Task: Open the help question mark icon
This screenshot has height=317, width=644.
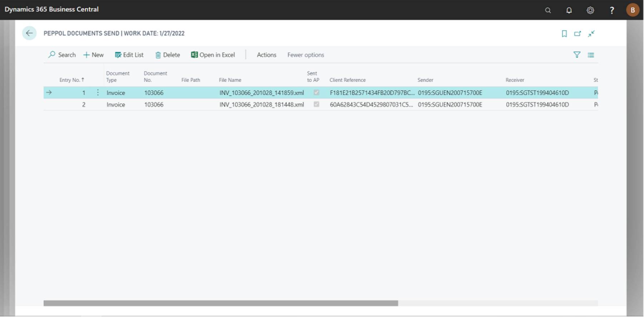Action: click(612, 10)
